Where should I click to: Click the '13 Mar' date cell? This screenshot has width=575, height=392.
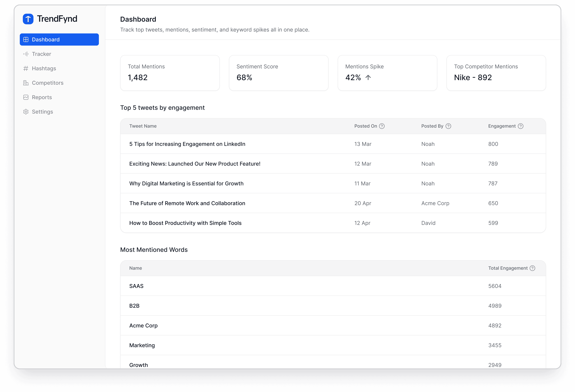[x=363, y=144]
